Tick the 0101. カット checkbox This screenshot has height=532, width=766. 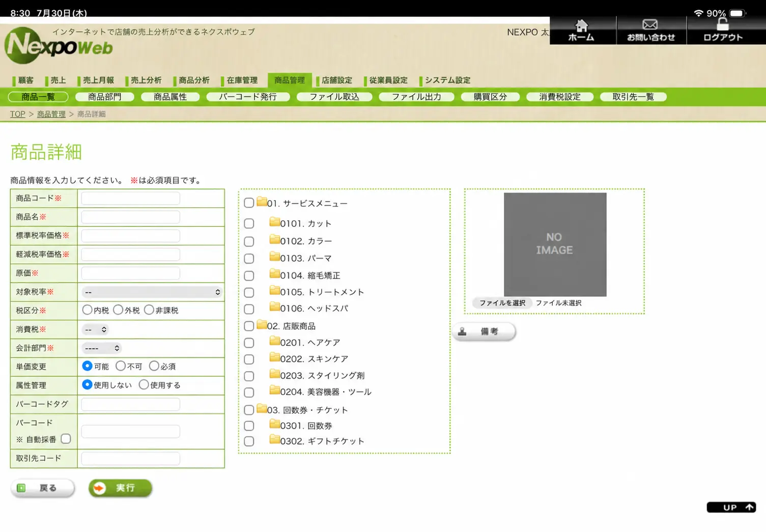pyautogui.click(x=249, y=223)
